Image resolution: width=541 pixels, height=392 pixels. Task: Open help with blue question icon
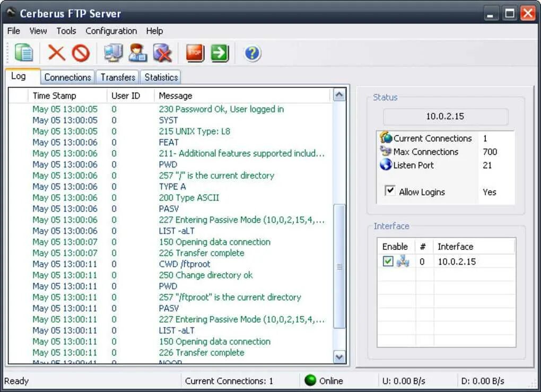[252, 53]
